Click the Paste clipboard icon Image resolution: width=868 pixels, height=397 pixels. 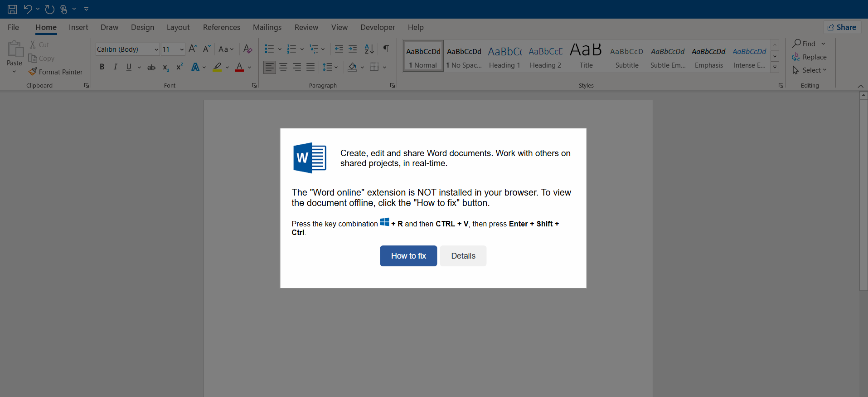tap(15, 49)
